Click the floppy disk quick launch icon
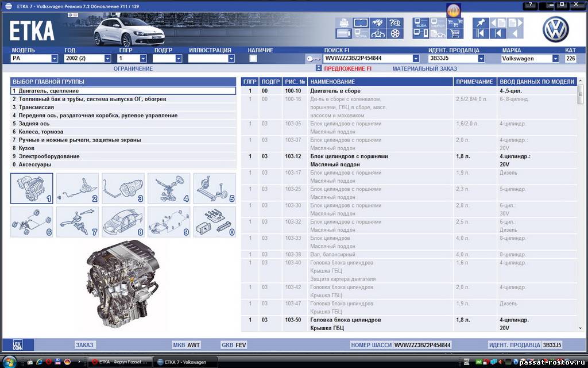Image resolution: width=588 pixels, height=368 pixels. point(58,362)
